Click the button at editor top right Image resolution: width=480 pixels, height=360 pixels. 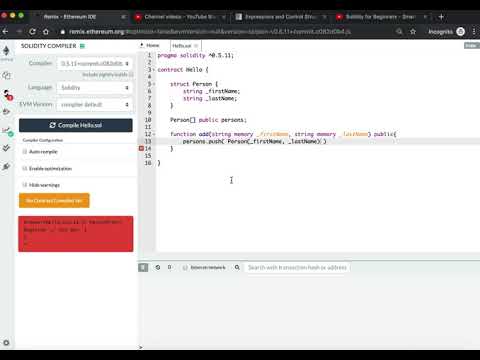click(471, 45)
